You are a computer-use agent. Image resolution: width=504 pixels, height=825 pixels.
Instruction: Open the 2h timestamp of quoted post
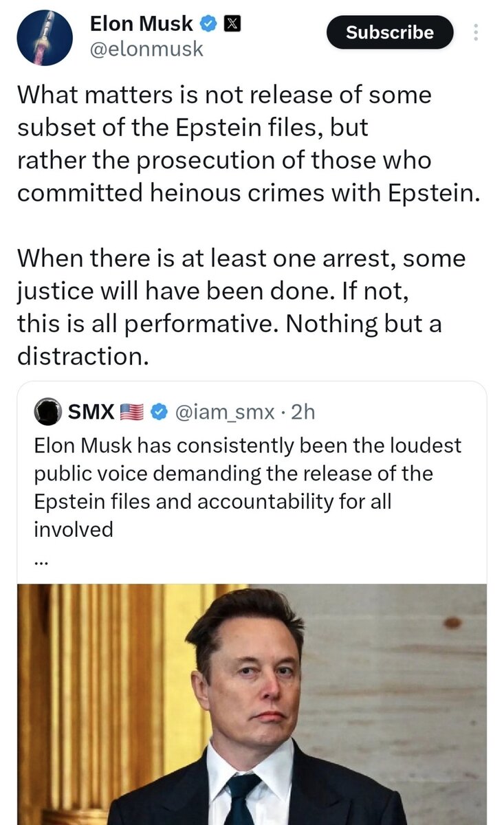coord(303,412)
